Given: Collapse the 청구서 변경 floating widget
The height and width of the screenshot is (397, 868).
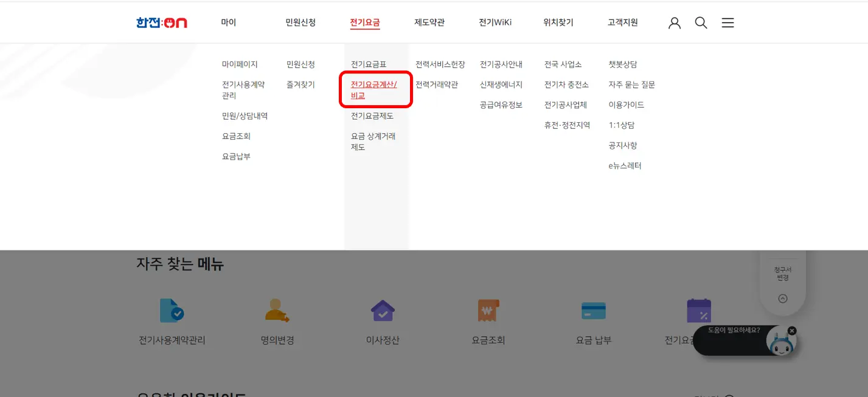Looking at the screenshot, I should [x=782, y=298].
